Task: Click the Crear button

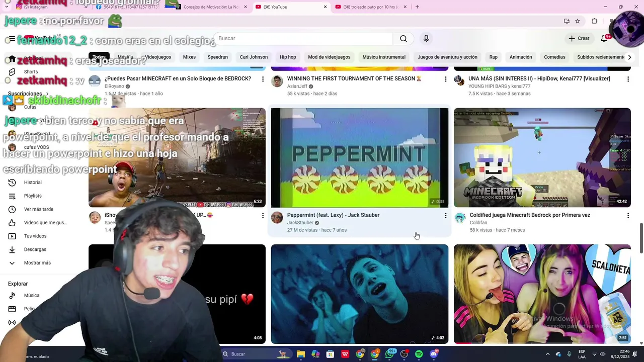Action: [579, 39]
